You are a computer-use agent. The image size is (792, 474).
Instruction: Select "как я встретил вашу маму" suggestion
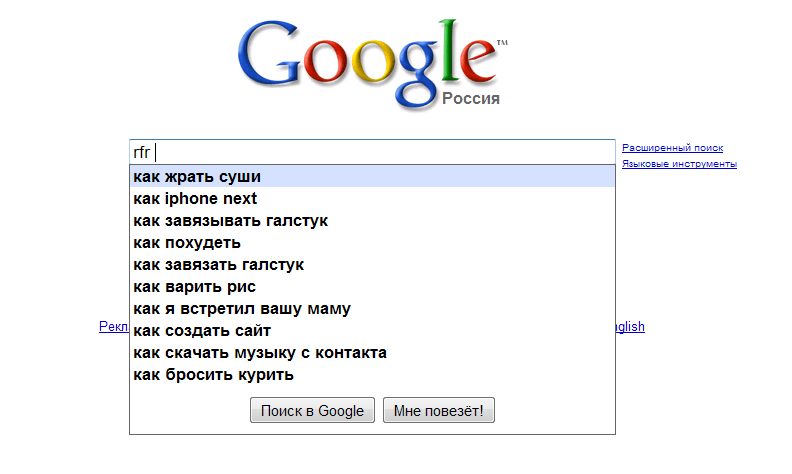tap(372, 309)
